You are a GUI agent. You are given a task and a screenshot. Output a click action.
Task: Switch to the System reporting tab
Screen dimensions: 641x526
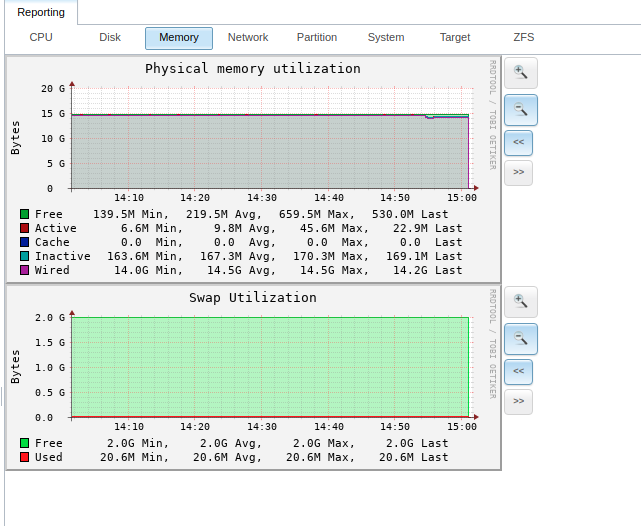[x=386, y=38]
